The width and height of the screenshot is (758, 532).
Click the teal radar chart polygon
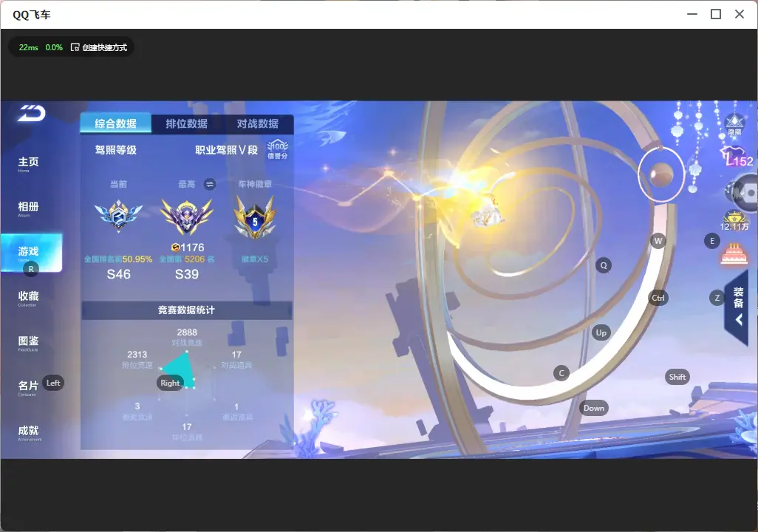pyautogui.click(x=181, y=370)
